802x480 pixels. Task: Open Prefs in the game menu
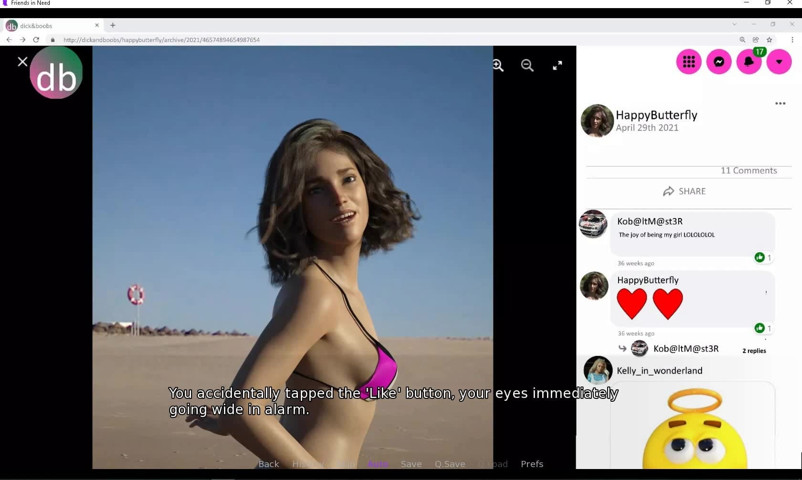(x=532, y=464)
